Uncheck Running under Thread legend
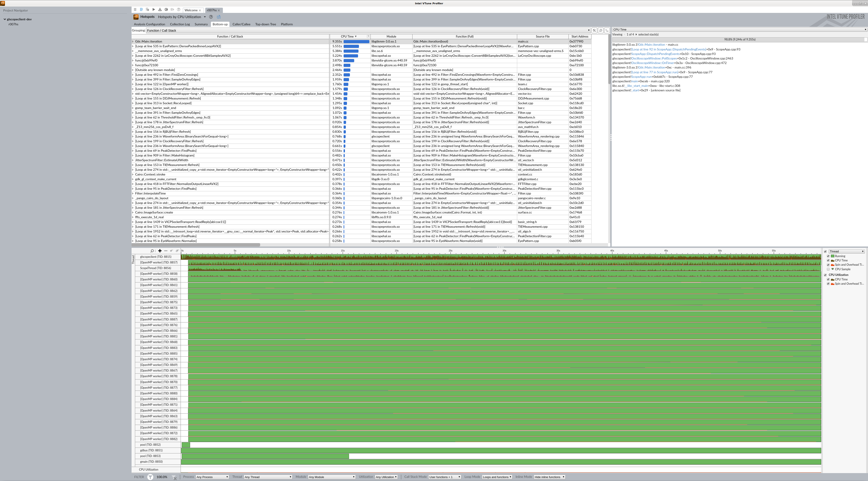This screenshot has height=481, width=868. pyautogui.click(x=828, y=256)
